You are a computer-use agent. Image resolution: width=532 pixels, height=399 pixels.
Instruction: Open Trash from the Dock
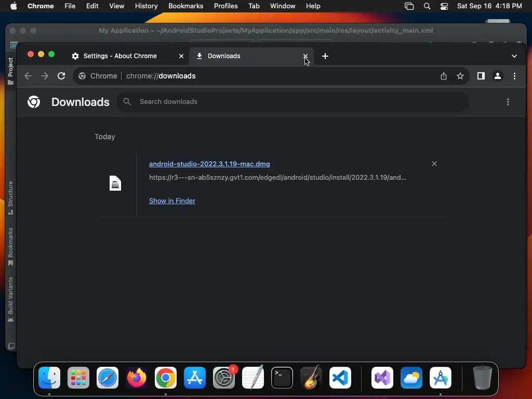tap(482, 378)
